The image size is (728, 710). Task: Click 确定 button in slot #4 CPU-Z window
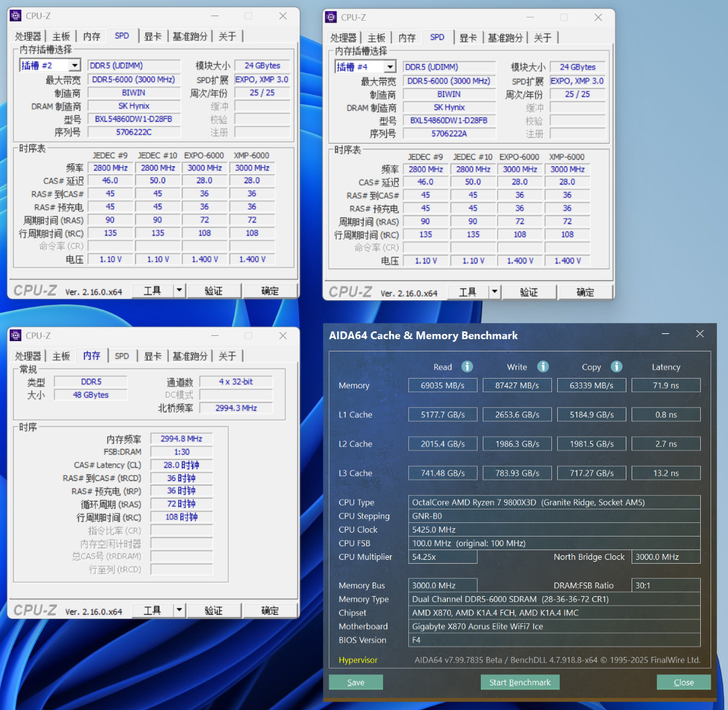click(x=585, y=292)
